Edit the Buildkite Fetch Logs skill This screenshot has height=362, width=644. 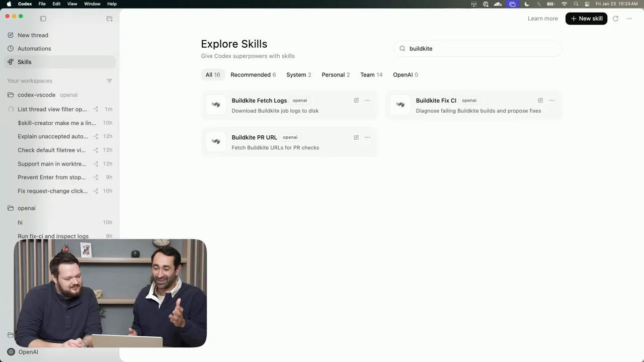[x=356, y=101]
